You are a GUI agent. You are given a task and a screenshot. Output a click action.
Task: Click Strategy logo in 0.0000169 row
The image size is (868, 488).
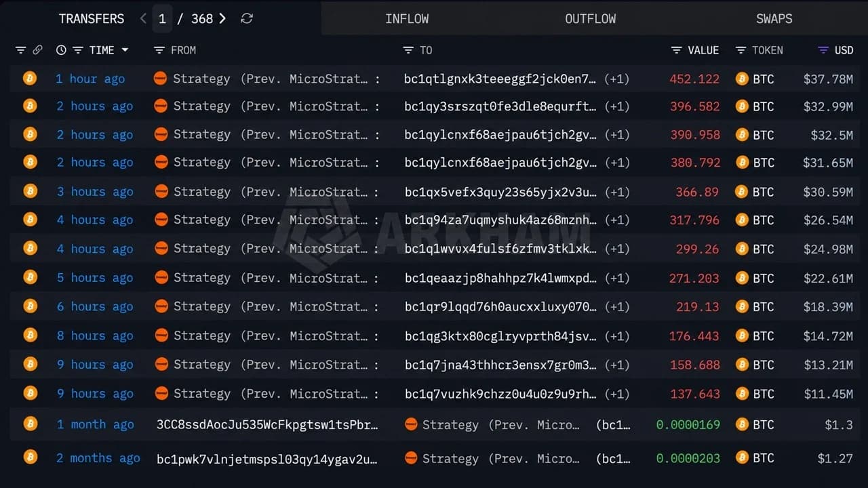tap(411, 425)
